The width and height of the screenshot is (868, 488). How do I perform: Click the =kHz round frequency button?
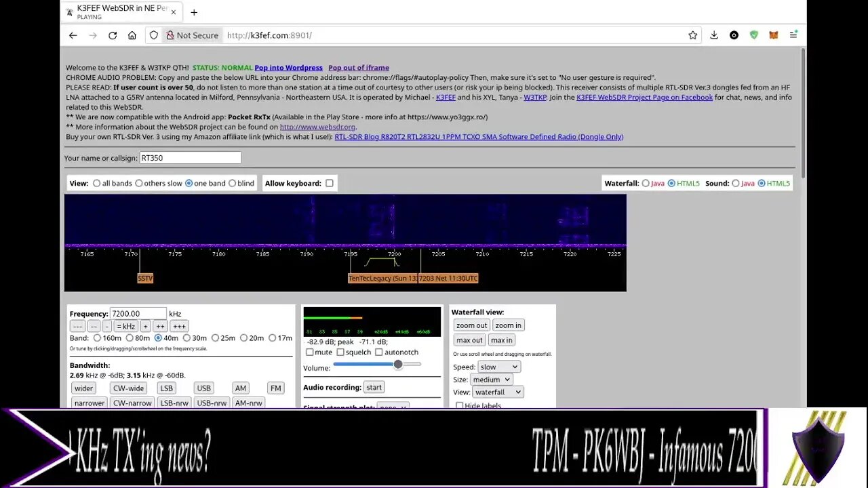click(125, 326)
